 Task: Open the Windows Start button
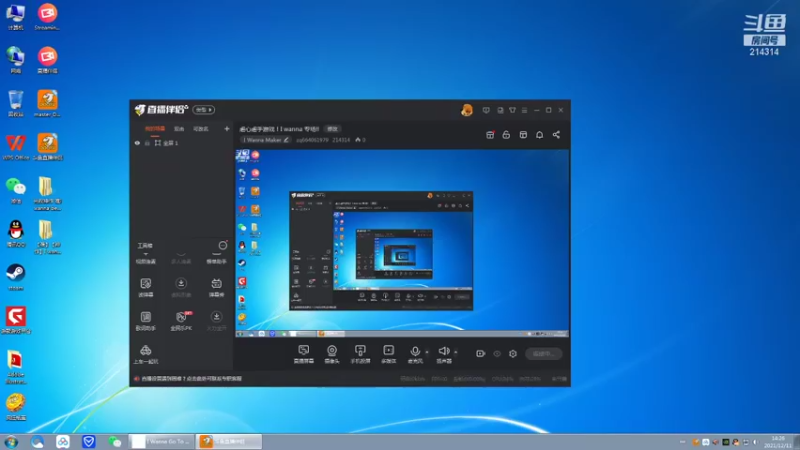[x=11, y=442]
